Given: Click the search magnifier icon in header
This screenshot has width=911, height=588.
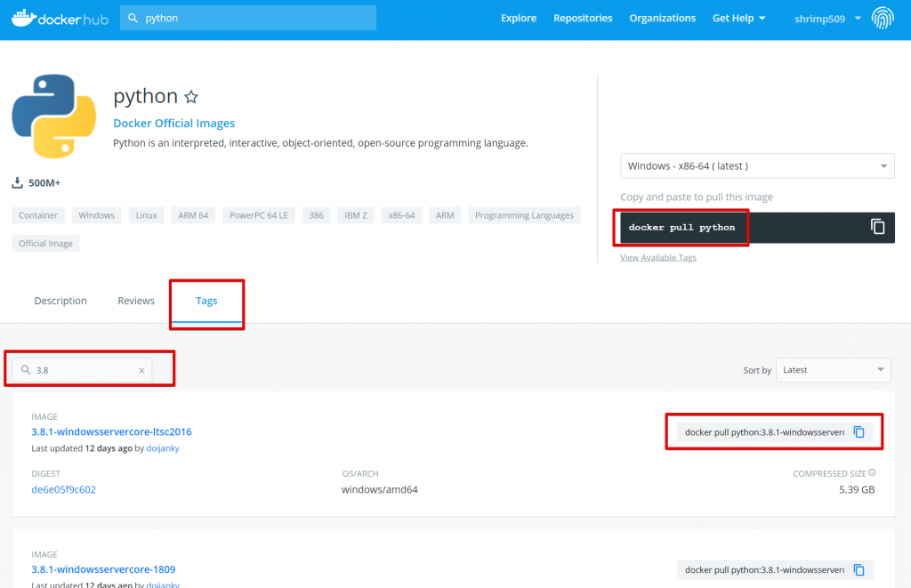Looking at the screenshot, I should [x=133, y=18].
